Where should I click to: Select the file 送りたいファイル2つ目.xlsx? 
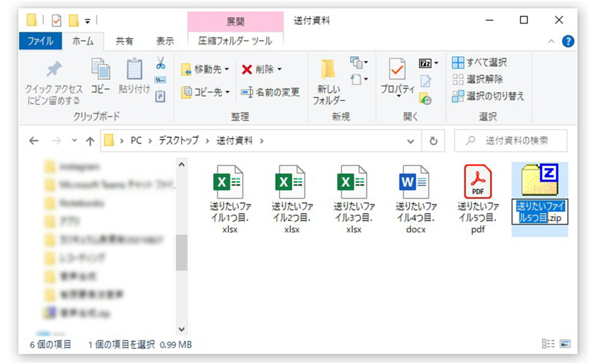(x=292, y=199)
